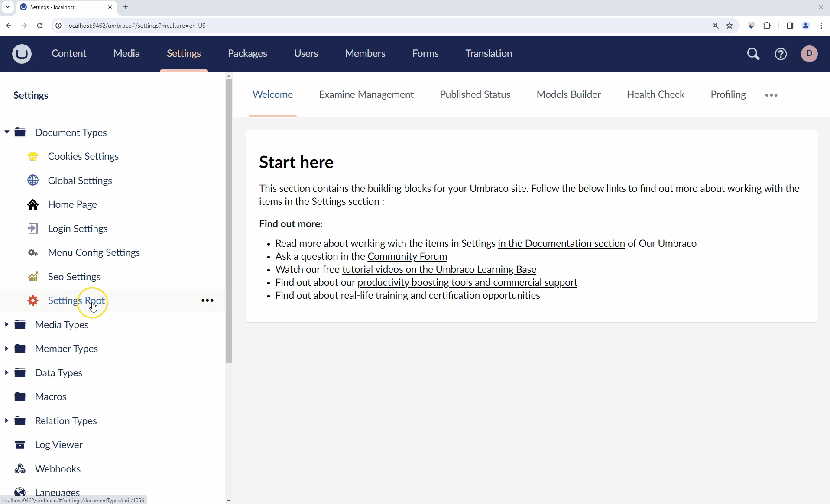Switch to the Media section
The height and width of the screenshot is (504, 830).
[126, 53]
